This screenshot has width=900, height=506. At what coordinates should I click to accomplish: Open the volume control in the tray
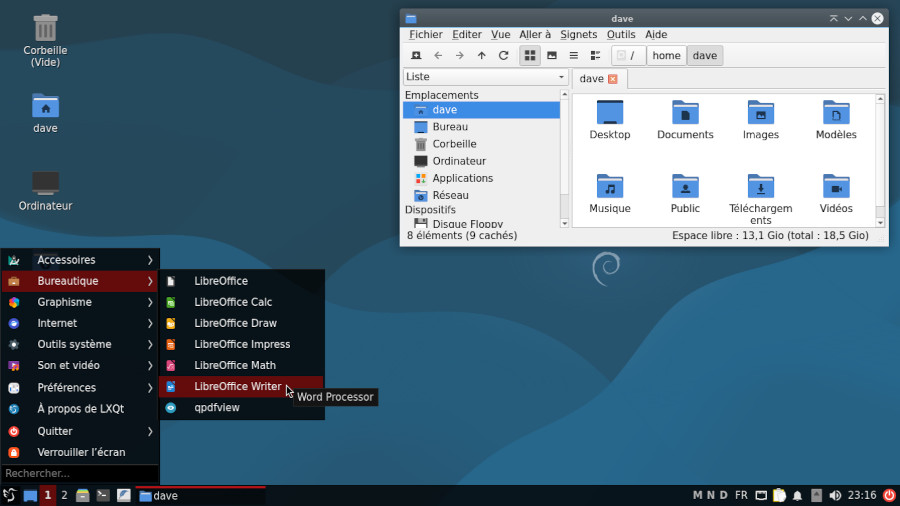[x=835, y=496]
